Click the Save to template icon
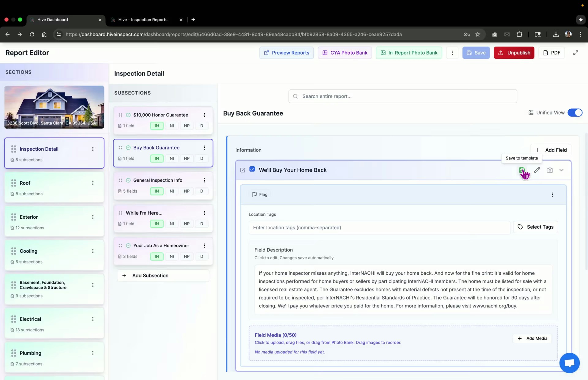The image size is (588, 380). click(522, 170)
